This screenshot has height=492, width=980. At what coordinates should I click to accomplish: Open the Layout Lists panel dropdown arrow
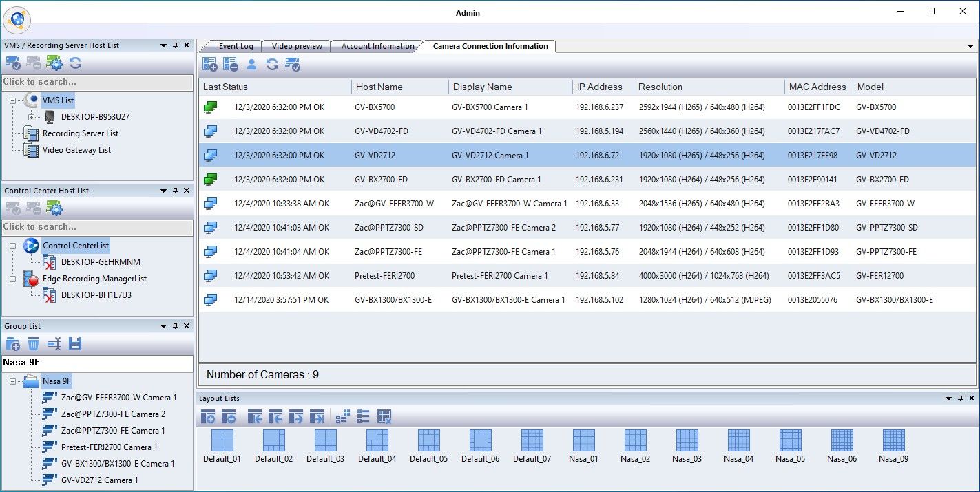(x=946, y=398)
